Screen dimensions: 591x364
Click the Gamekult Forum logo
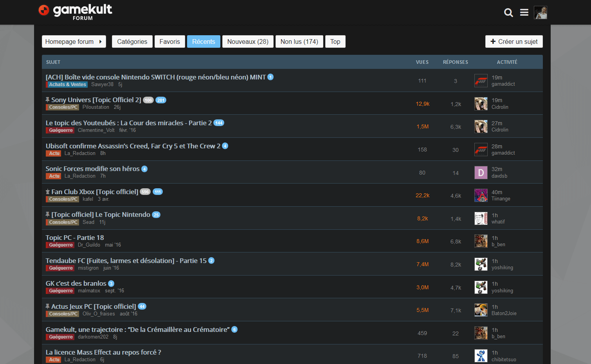[75, 11]
